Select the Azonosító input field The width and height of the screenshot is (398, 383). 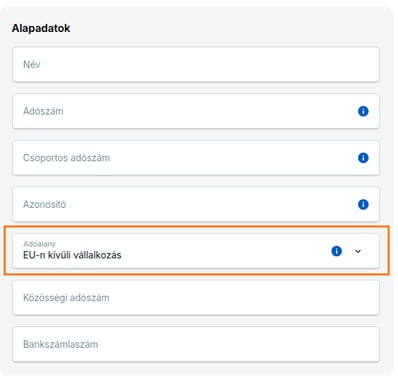[196, 204]
